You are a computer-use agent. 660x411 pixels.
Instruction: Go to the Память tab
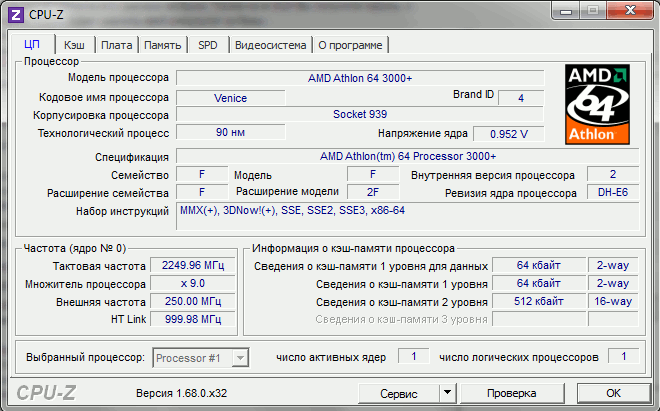click(162, 45)
